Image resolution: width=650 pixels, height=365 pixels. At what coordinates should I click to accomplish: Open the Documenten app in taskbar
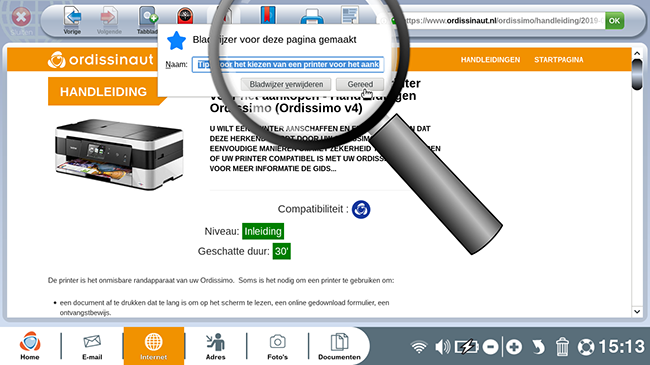coord(339,346)
